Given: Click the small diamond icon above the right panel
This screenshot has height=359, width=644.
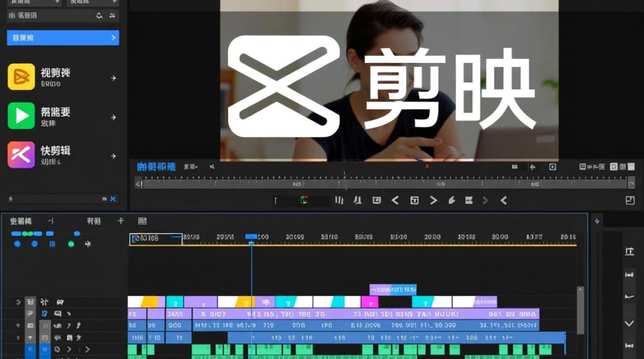Looking at the screenshot, I should tap(597, 221).
